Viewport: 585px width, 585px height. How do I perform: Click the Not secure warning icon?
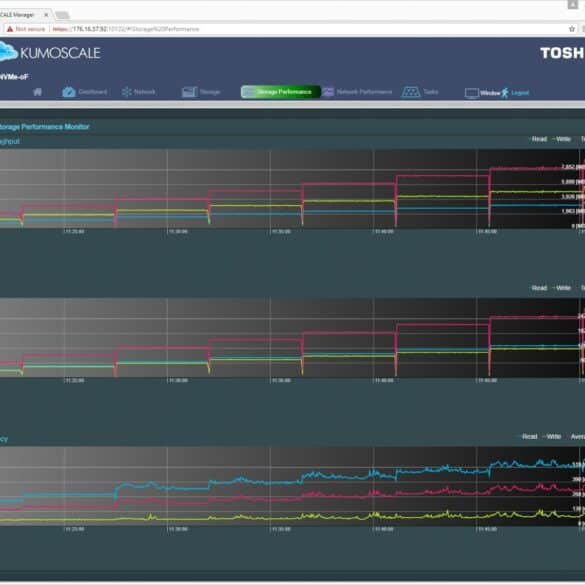(x=10, y=29)
